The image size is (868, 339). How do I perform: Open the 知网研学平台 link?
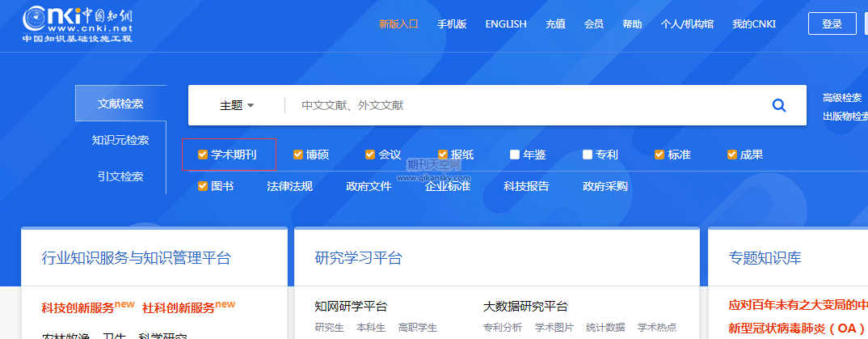[x=351, y=307]
